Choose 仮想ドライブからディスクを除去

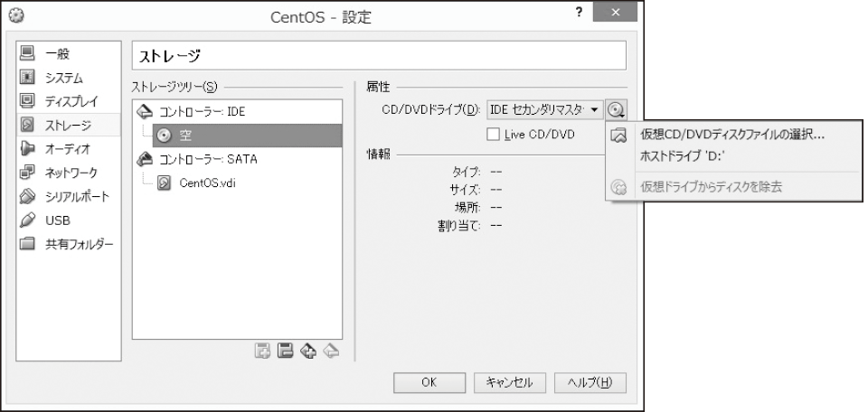[x=711, y=187]
